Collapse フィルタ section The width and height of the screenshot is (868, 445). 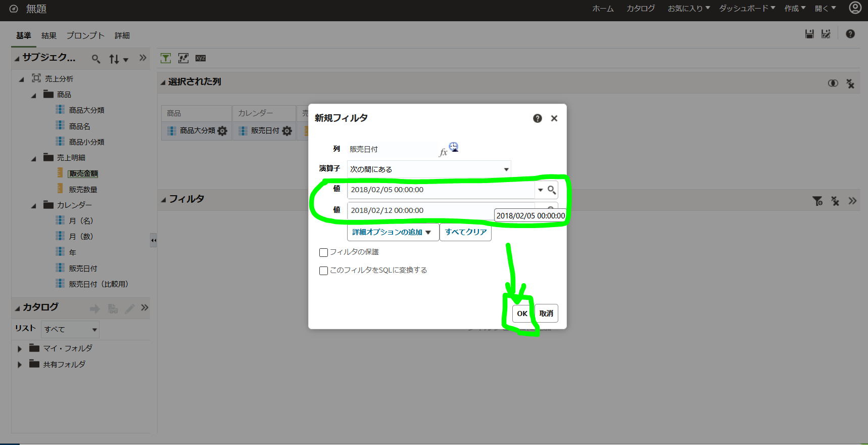[x=163, y=200]
